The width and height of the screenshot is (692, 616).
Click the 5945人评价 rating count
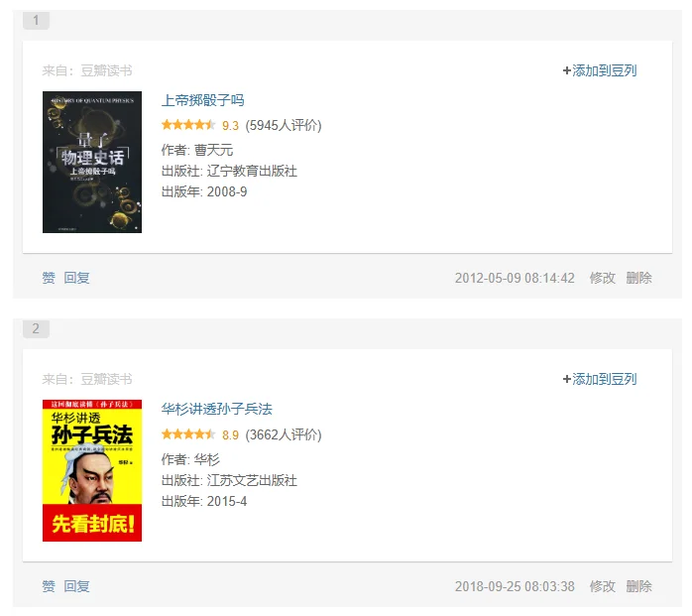click(x=284, y=125)
